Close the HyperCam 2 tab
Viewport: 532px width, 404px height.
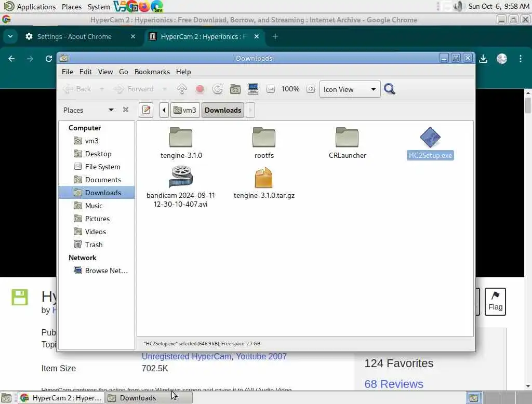257,36
